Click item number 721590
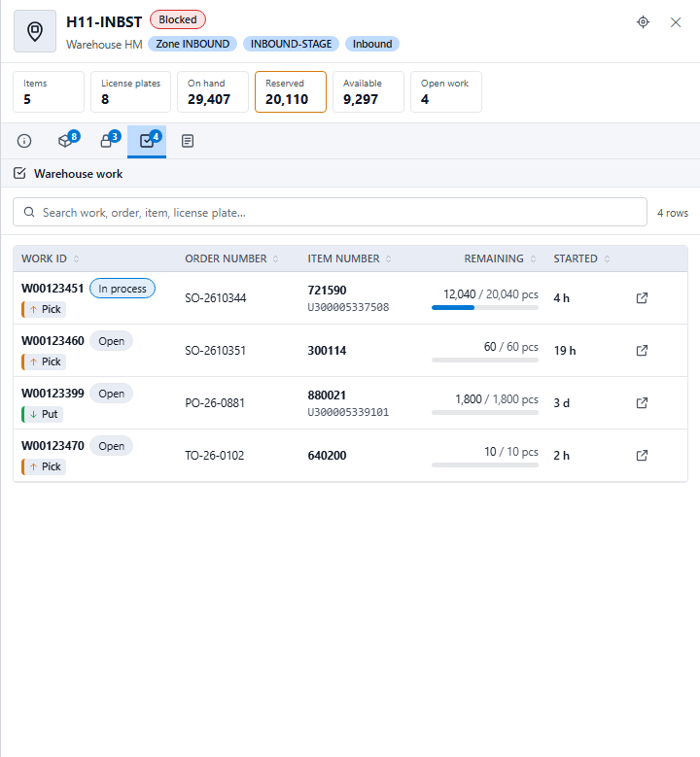This screenshot has width=700, height=757. click(x=327, y=291)
